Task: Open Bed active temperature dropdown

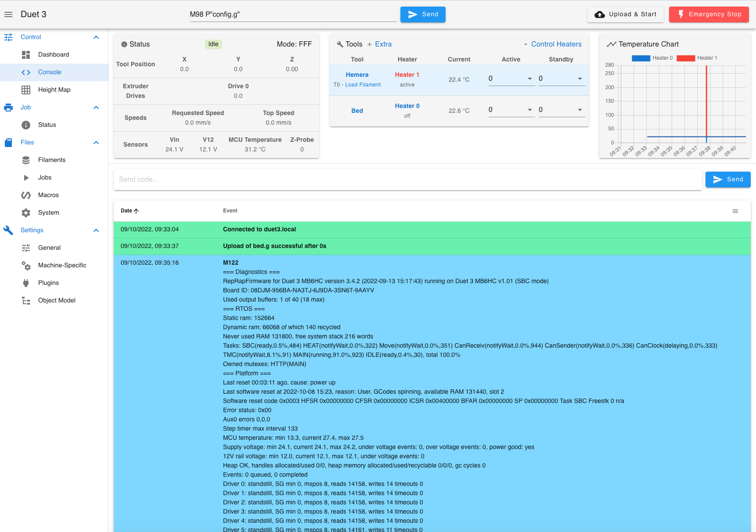Action: tap(530, 110)
